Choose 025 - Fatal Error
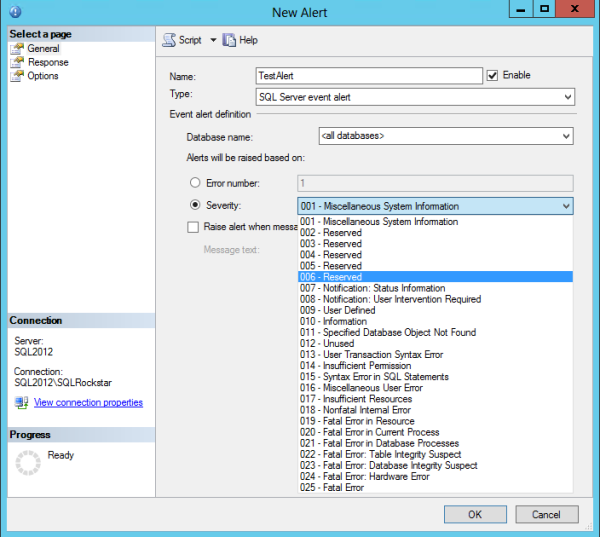 [435, 488]
